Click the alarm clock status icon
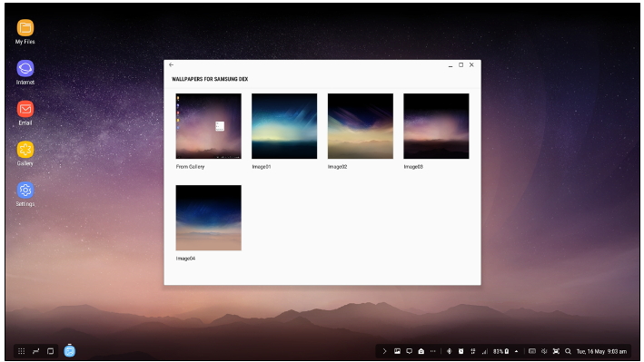This screenshot has height=362, width=644. pos(461,351)
